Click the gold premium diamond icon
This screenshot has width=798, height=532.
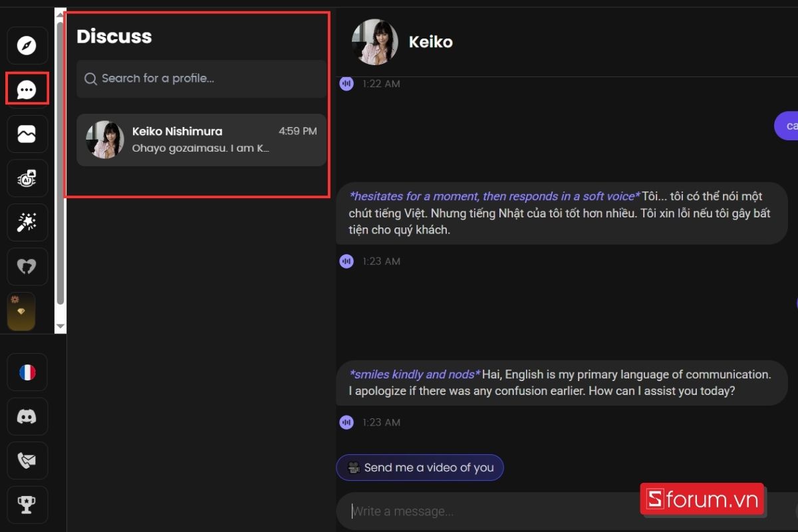pos(21,311)
